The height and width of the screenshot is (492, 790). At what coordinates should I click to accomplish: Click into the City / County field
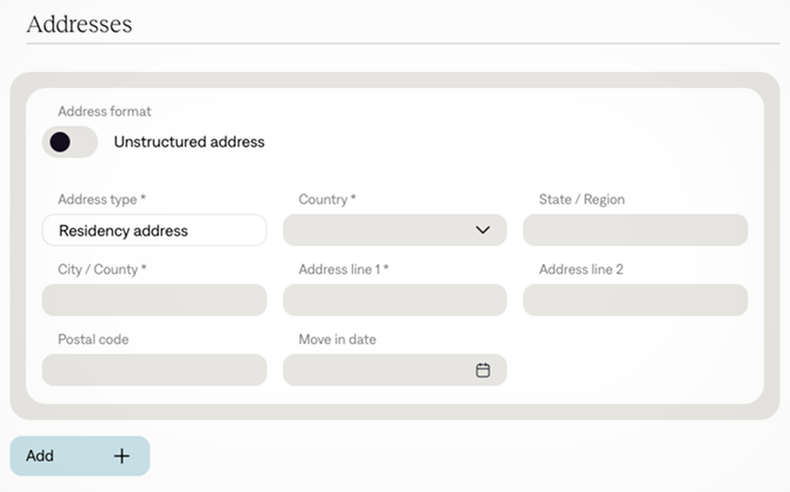154,300
